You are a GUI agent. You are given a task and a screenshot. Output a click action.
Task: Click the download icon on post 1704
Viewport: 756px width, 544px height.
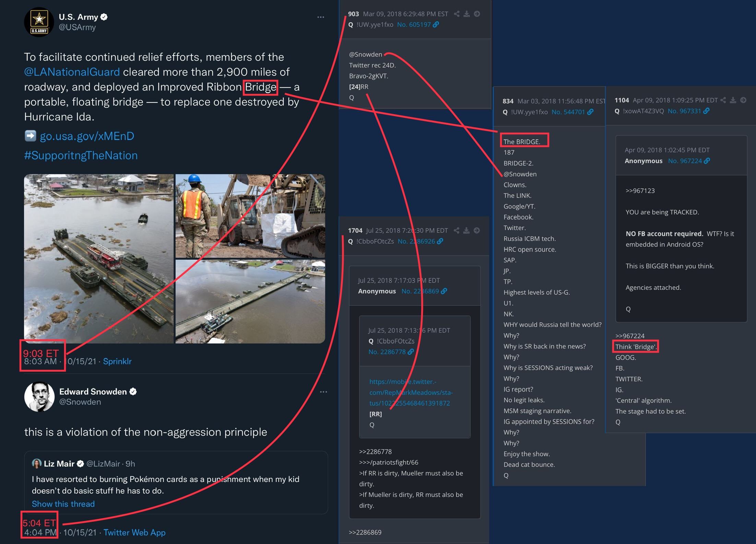[466, 230]
